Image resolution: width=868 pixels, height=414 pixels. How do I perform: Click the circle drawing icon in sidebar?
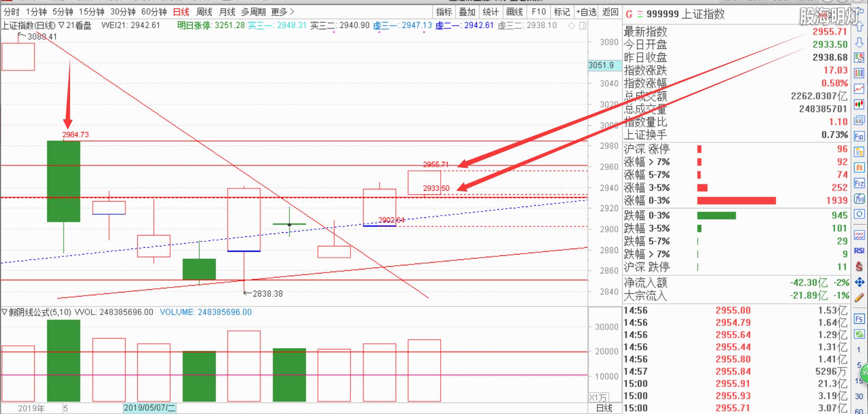(x=859, y=214)
